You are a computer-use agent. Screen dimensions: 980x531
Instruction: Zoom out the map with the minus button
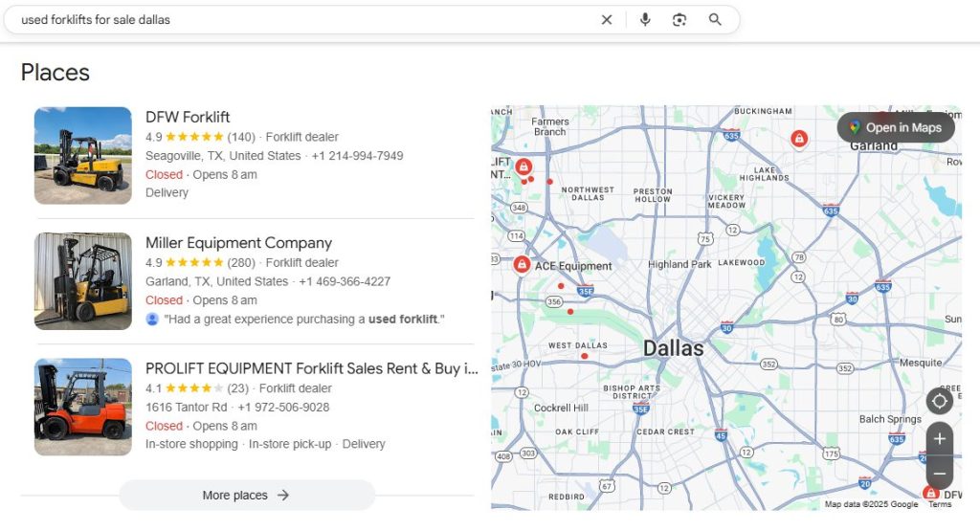tap(940, 474)
